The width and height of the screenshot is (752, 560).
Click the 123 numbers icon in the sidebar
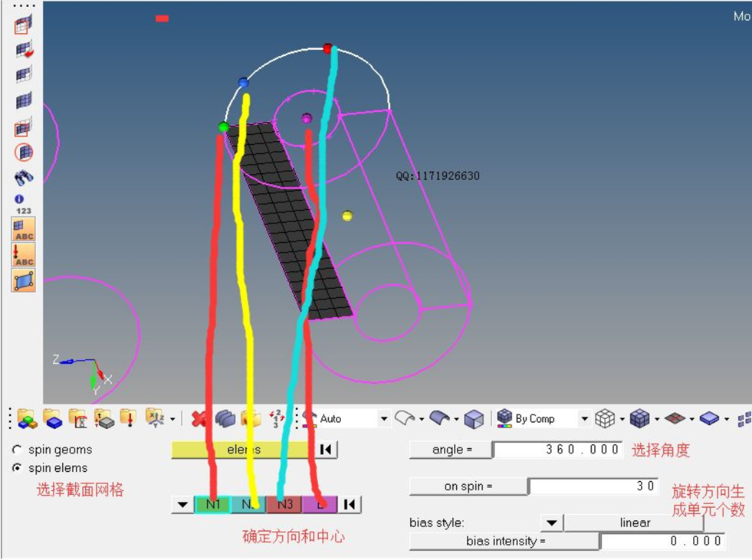pyautogui.click(x=24, y=211)
